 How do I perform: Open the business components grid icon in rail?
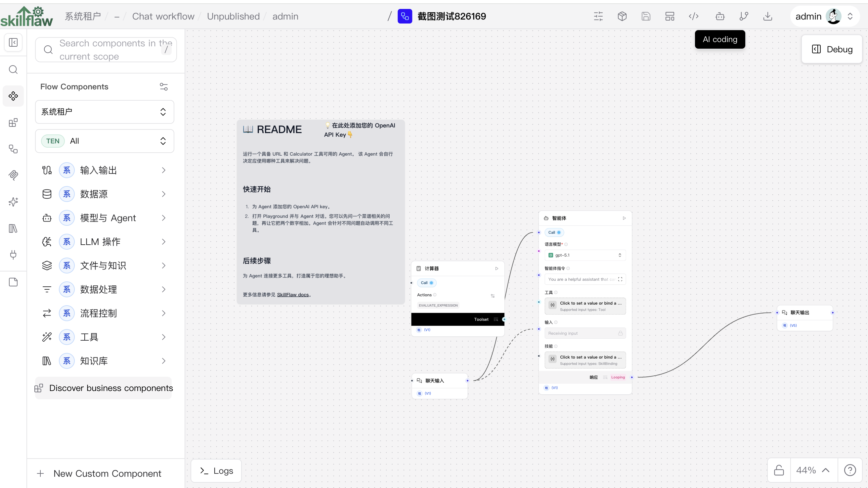13,123
